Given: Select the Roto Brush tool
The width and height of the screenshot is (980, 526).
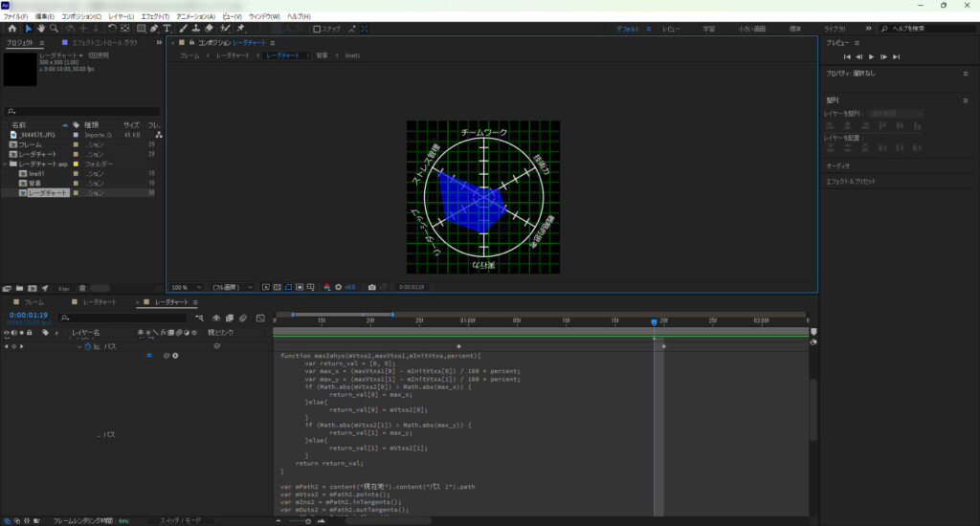Looking at the screenshot, I should click(226, 29).
